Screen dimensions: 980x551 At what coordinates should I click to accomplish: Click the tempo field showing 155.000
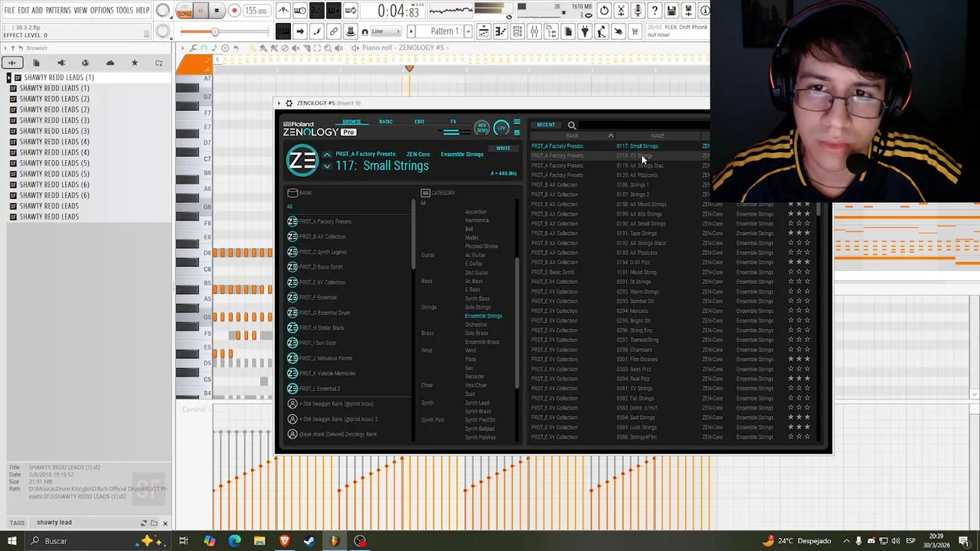[x=256, y=11]
